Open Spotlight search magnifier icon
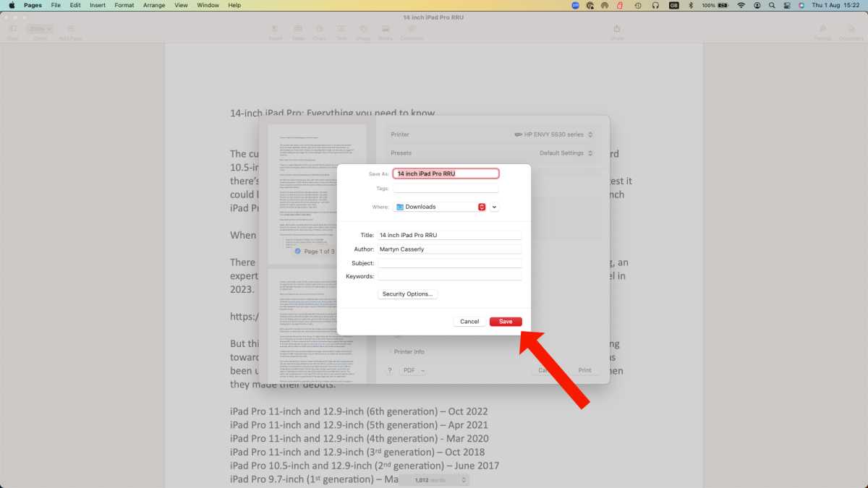The width and height of the screenshot is (868, 488). tap(772, 5)
